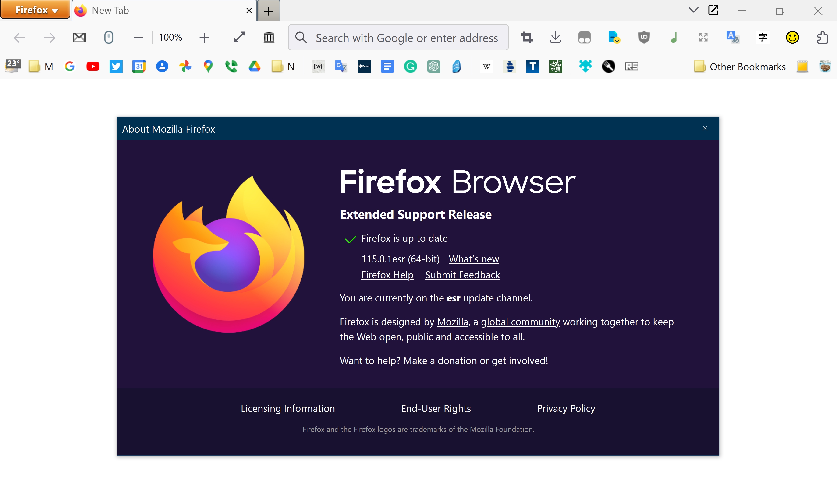Viewport: 837px width, 504px height.
Task: Open the Library building icon
Action: 269,37
